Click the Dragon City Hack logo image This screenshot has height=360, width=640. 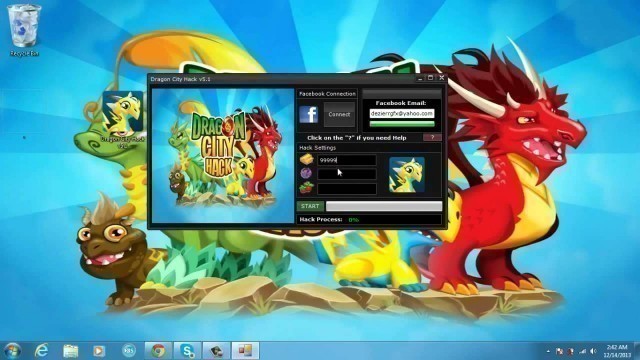click(x=223, y=156)
